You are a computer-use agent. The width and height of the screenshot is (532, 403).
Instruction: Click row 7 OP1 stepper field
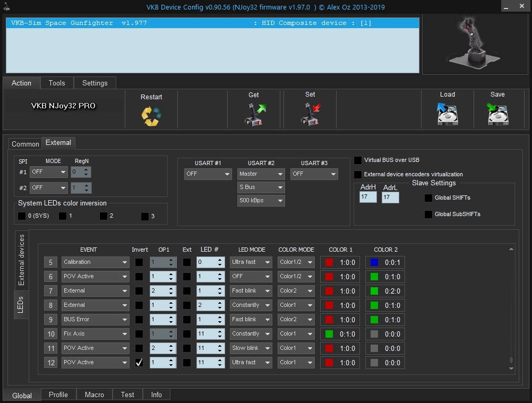point(163,291)
